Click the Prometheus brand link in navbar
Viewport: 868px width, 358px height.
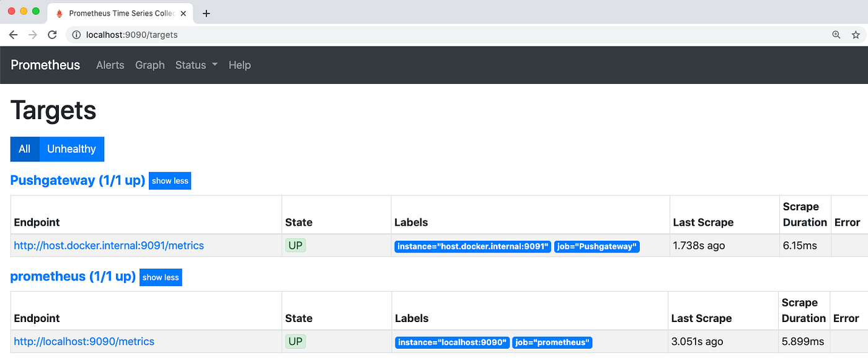click(45, 65)
